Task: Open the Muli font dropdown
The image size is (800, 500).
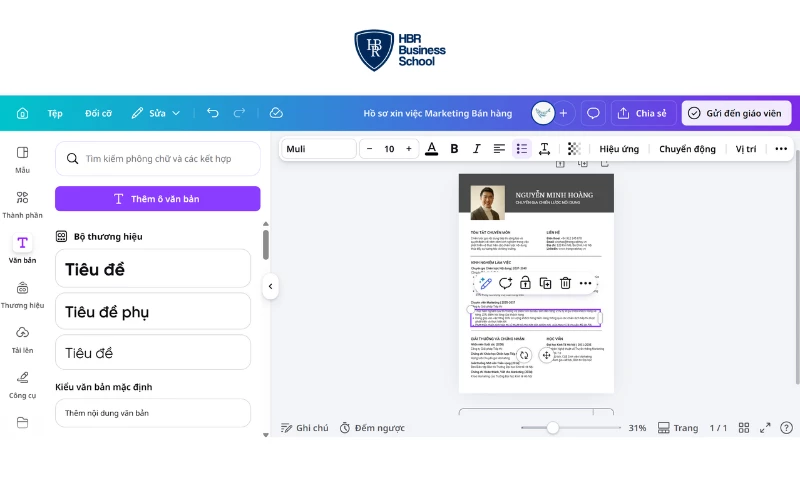Action: coord(317,149)
